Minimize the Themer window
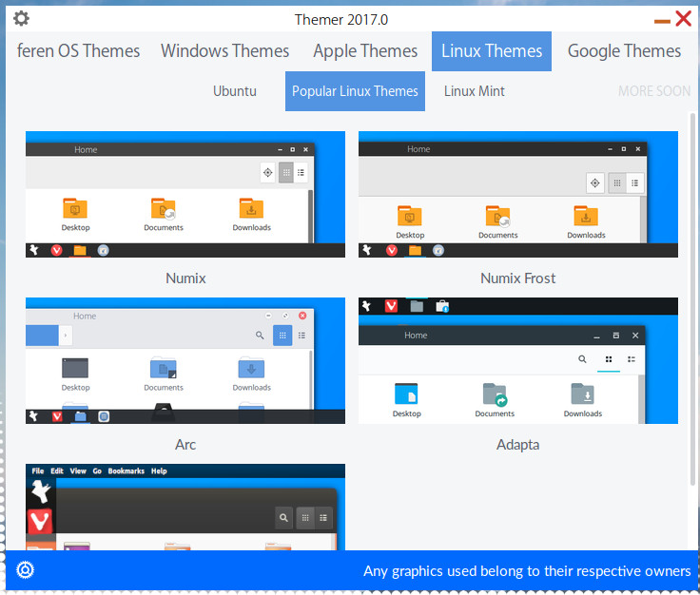Viewport: 700px width, 595px height. click(x=662, y=19)
